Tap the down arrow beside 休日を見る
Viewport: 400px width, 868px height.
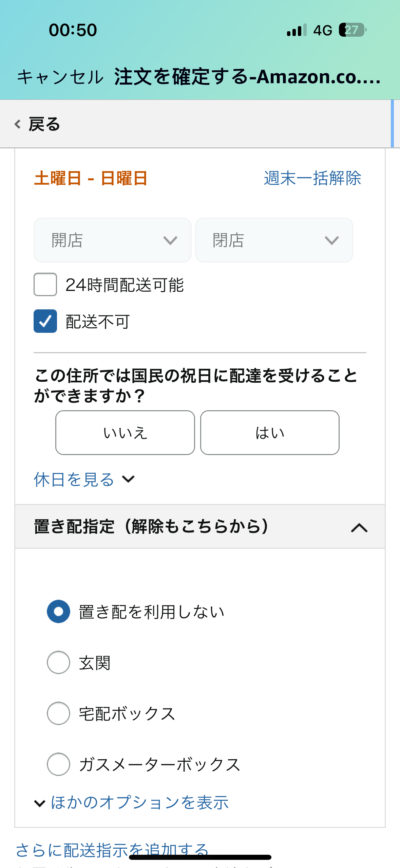[128, 479]
